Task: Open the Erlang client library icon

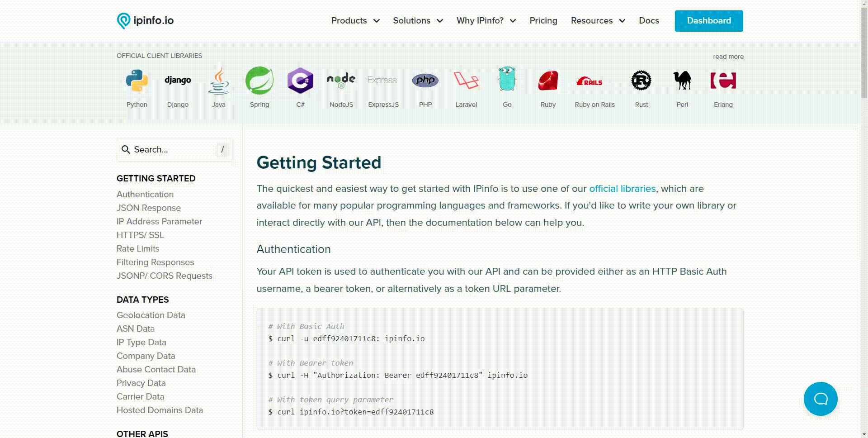Action: pos(723,80)
